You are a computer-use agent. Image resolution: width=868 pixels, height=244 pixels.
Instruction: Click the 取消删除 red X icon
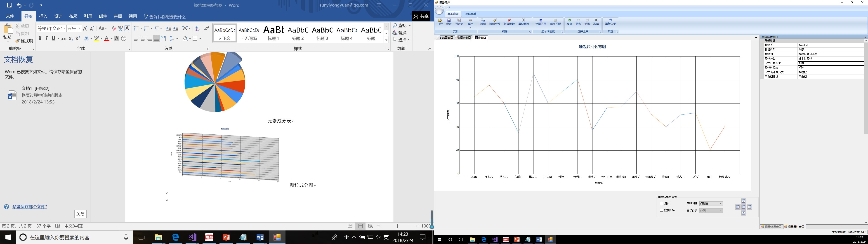(509, 22)
